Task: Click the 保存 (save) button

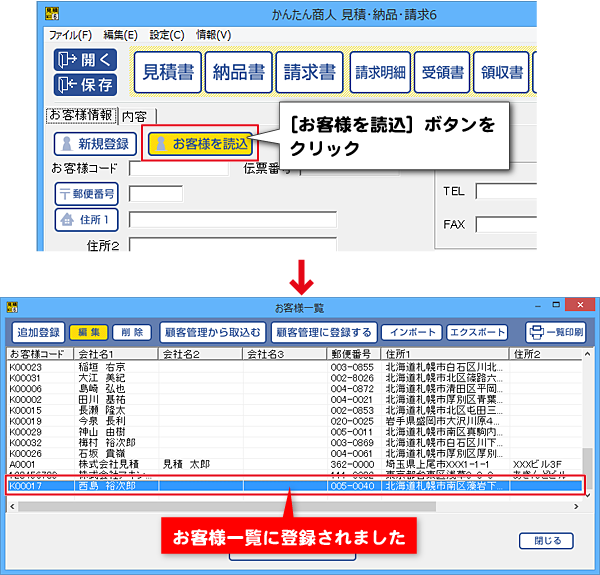Action: point(85,85)
